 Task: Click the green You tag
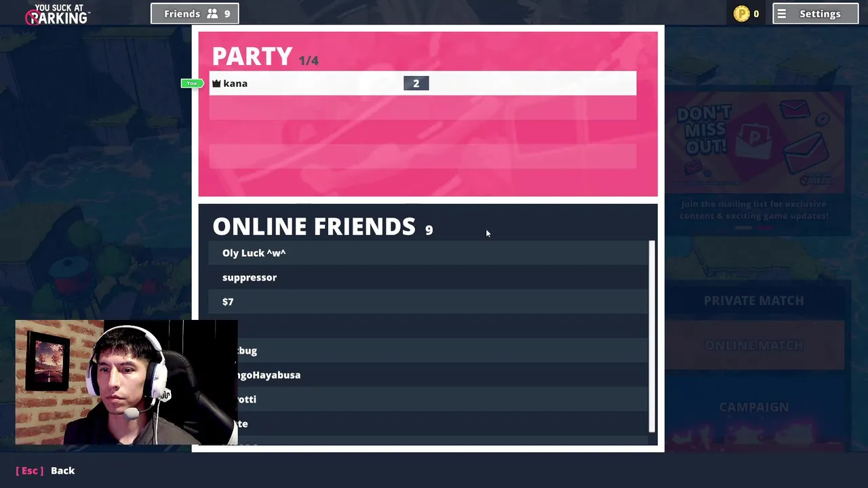tap(192, 83)
